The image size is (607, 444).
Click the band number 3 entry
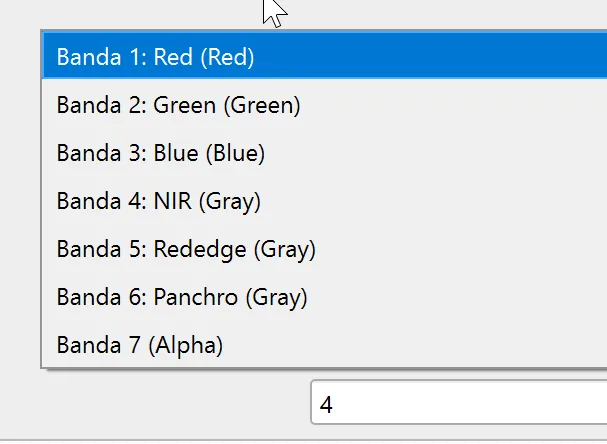325,153
